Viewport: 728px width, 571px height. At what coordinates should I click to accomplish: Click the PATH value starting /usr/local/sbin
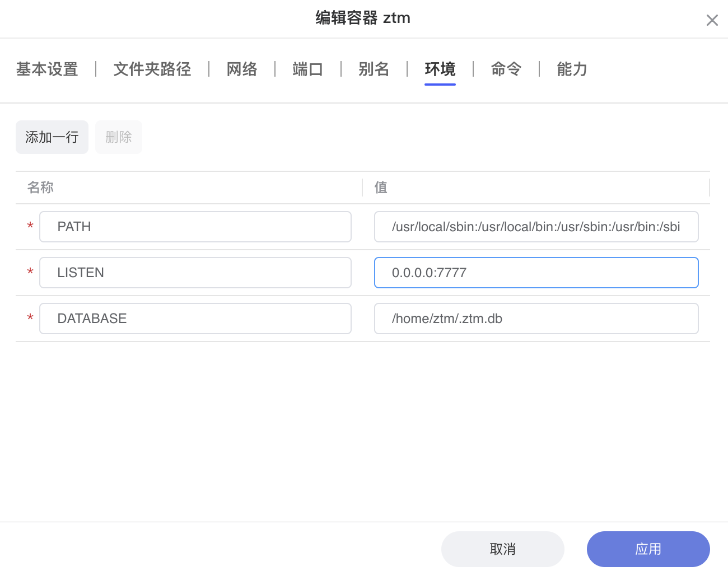click(x=535, y=227)
